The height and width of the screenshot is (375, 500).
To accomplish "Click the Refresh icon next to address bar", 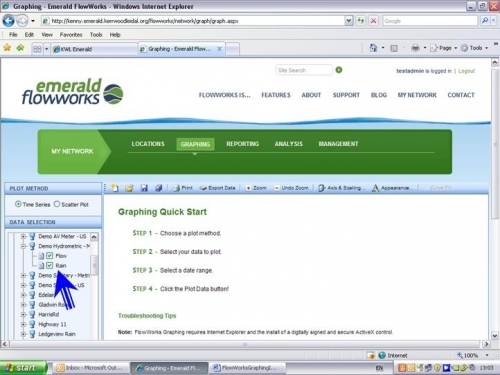I will tap(361, 21).
